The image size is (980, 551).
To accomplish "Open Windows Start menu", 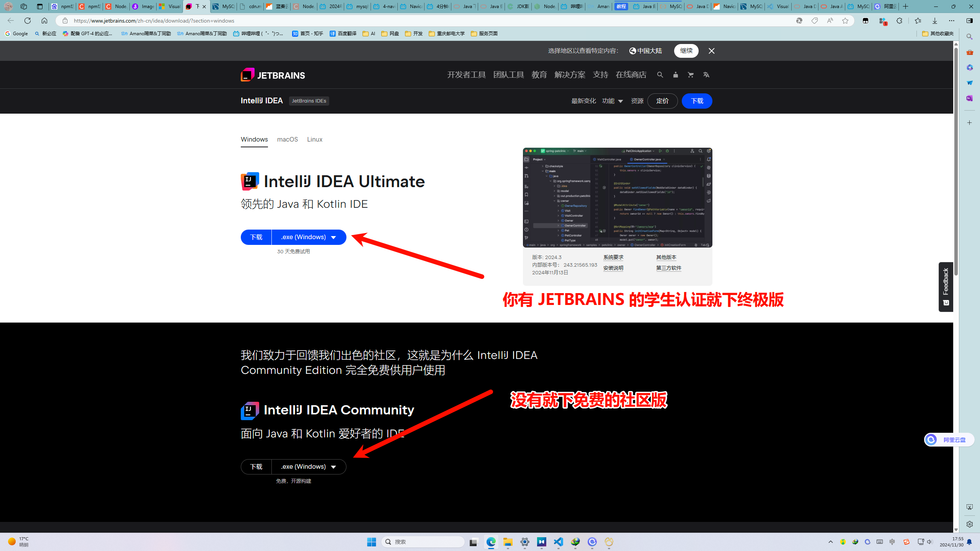I will (x=371, y=542).
